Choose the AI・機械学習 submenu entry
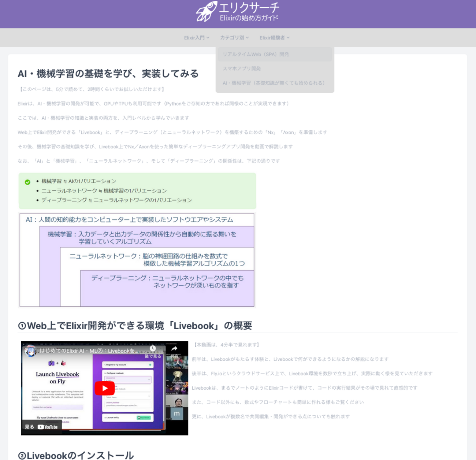476x460 pixels. point(275,83)
